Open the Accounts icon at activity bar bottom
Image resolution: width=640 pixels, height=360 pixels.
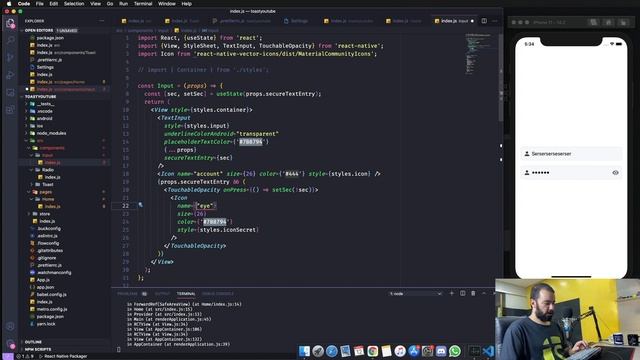pyautogui.click(x=10, y=326)
